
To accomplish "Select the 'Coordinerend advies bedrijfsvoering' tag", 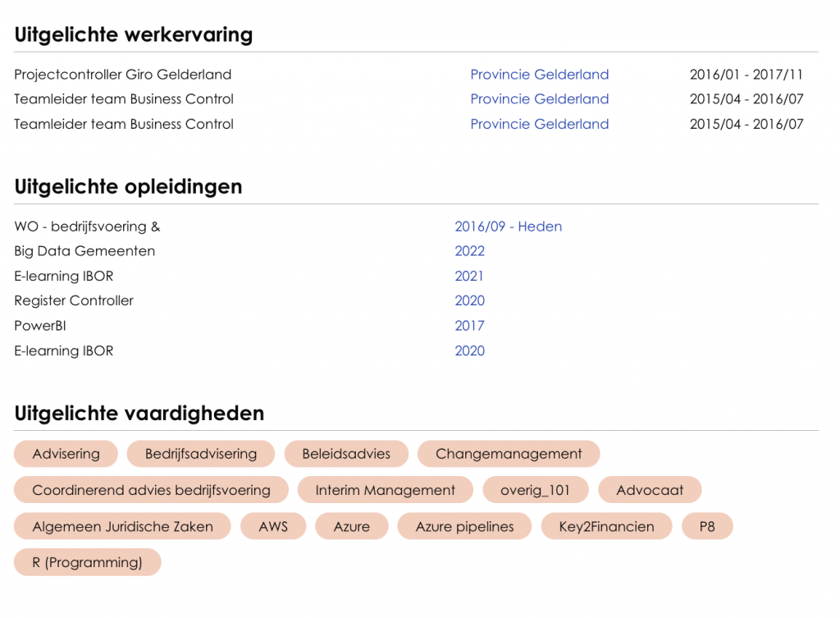I will (x=151, y=490).
